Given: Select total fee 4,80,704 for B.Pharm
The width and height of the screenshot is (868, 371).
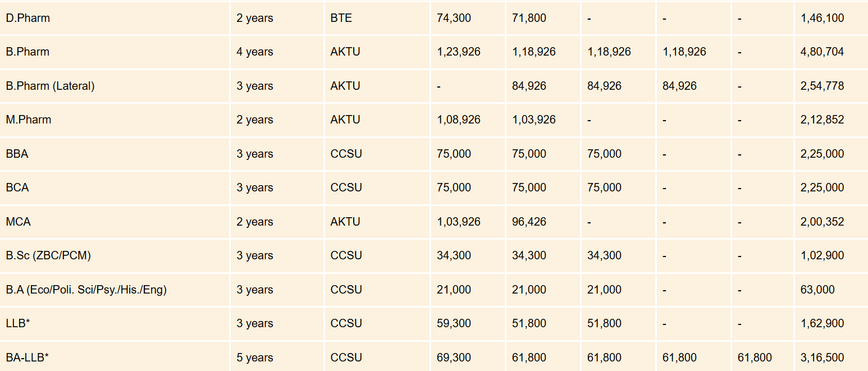Looking at the screenshot, I should pyautogui.click(x=822, y=52).
